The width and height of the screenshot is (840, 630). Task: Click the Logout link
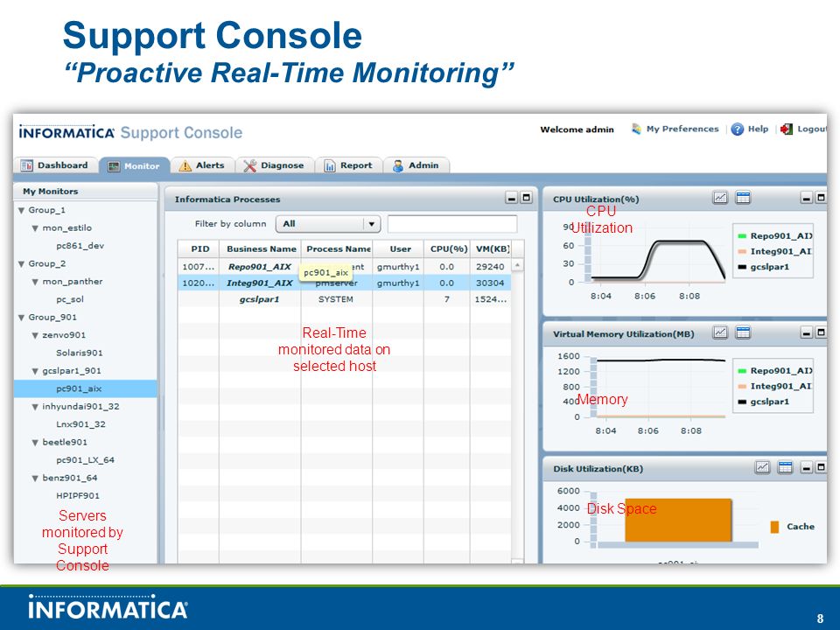pyautogui.click(x=812, y=129)
